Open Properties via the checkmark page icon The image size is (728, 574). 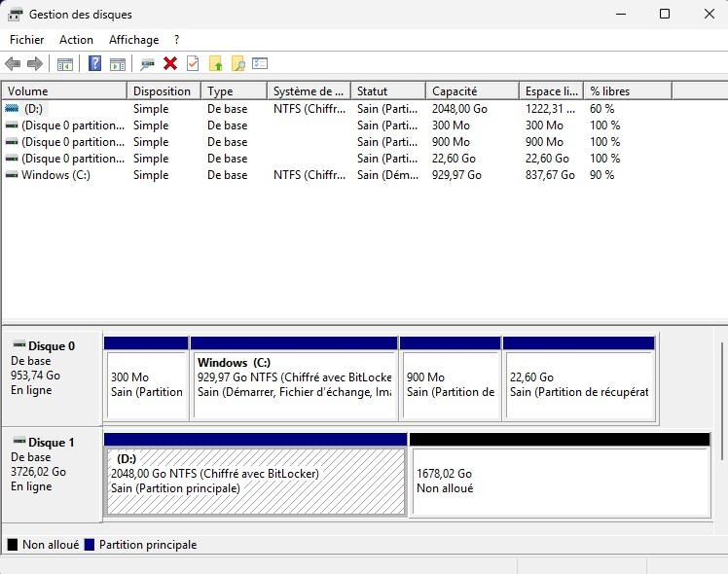tap(193, 63)
